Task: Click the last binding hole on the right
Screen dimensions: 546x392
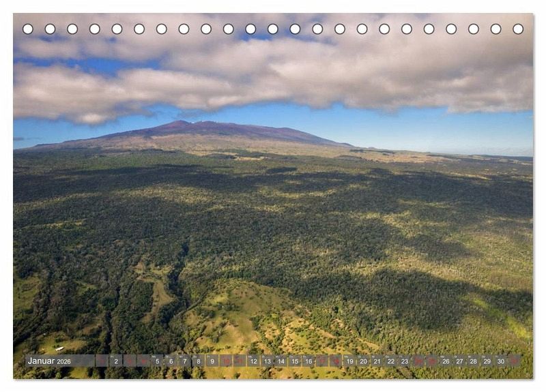Action: click(x=518, y=29)
